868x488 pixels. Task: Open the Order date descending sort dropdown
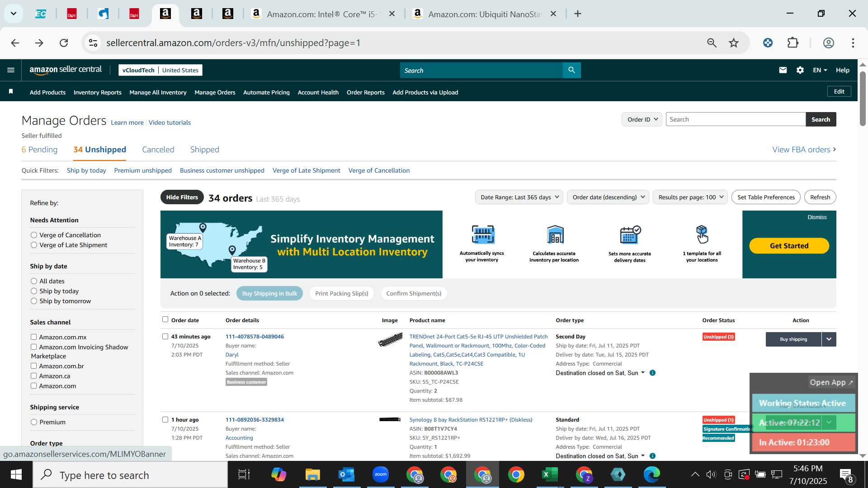(608, 197)
